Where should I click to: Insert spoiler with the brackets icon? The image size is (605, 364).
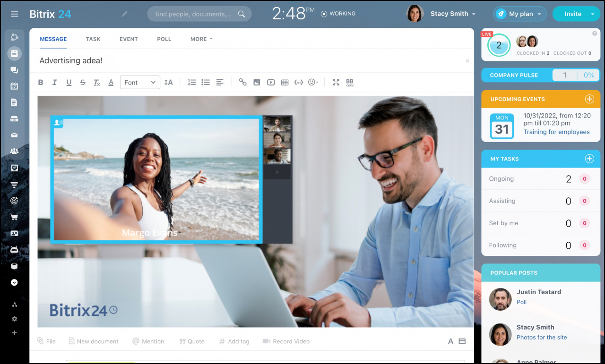pos(298,82)
